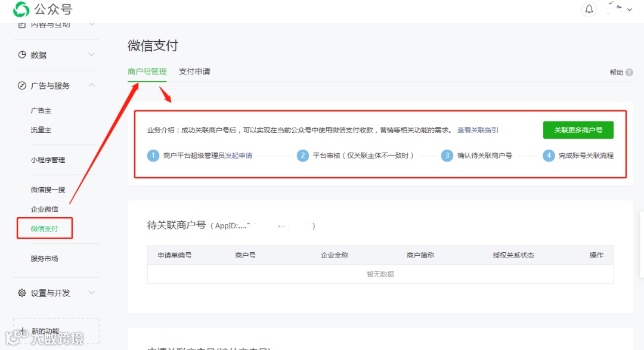
Task: Expand the 数据 menu section
Action: pos(92,54)
